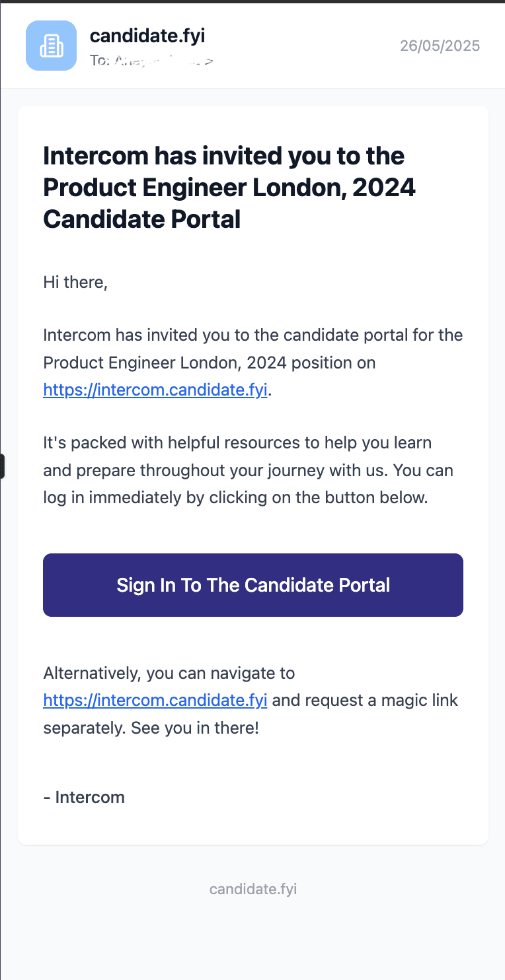
Task: Click the "Hi there," greeting text
Action: 75,283
